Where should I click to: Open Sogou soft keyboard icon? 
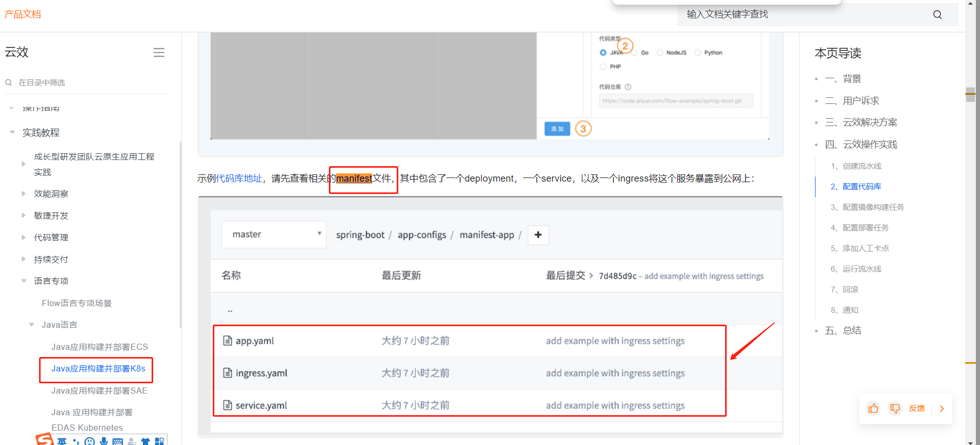coord(118,441)
